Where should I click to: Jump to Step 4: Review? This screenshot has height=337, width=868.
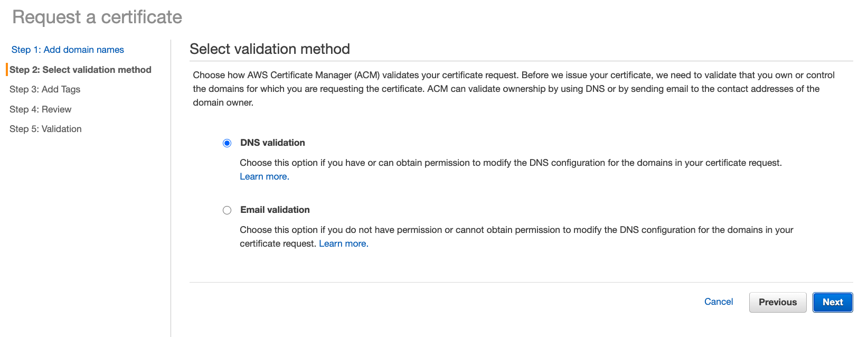(x=40, y=109)
